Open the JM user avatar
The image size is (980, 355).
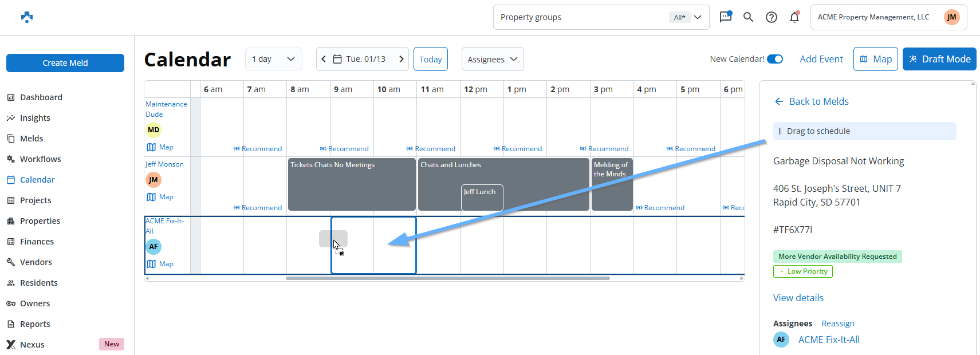click(x=951, y=17)
